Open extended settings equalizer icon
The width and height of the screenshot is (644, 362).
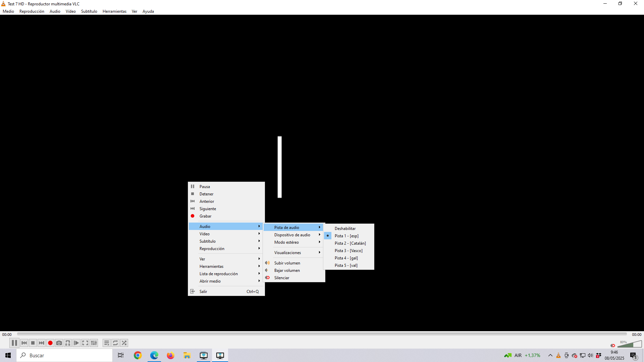[x=94, y=343]
